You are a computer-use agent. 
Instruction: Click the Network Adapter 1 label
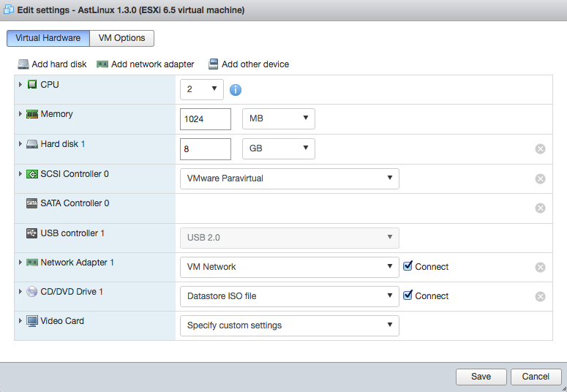coord(77,263)
